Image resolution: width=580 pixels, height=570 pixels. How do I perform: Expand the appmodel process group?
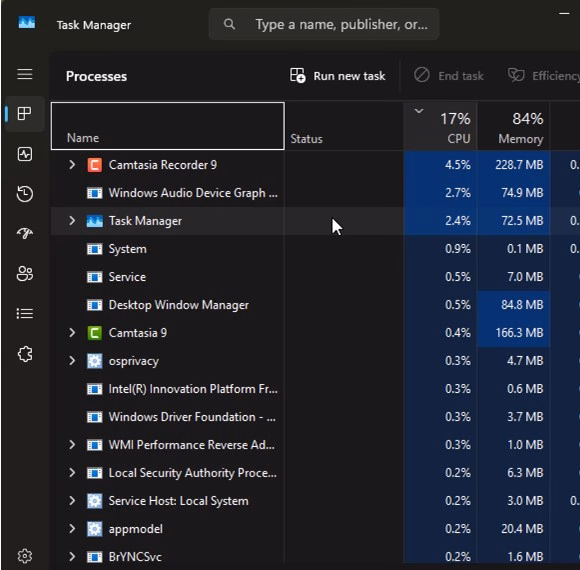click(x=72, y=529)
